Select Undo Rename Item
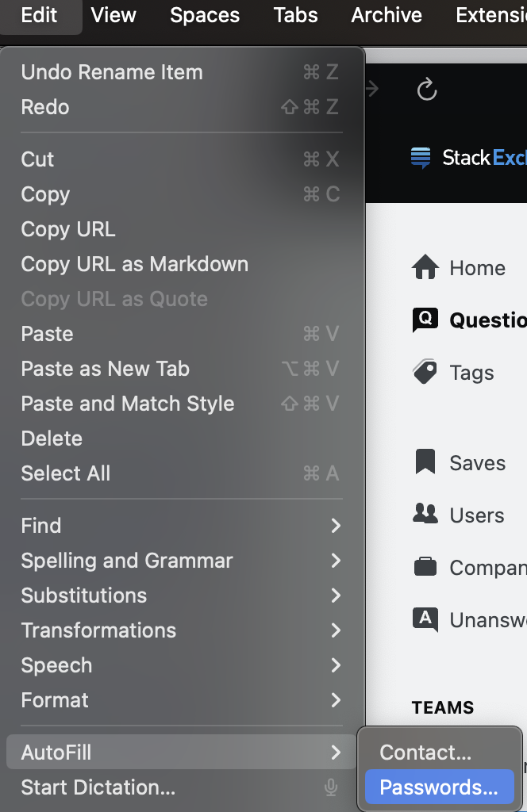Image resolution: width=527 pixels, height=812 pixels. click(112, 72)
